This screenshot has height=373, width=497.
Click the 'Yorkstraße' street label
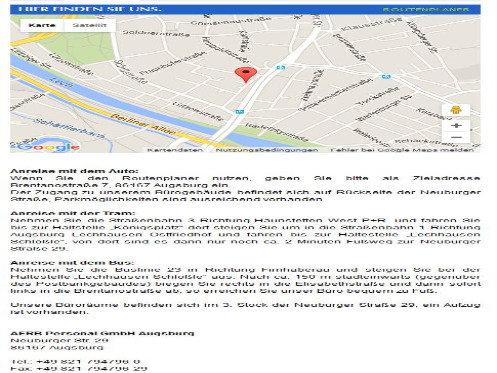coord(377,96)
